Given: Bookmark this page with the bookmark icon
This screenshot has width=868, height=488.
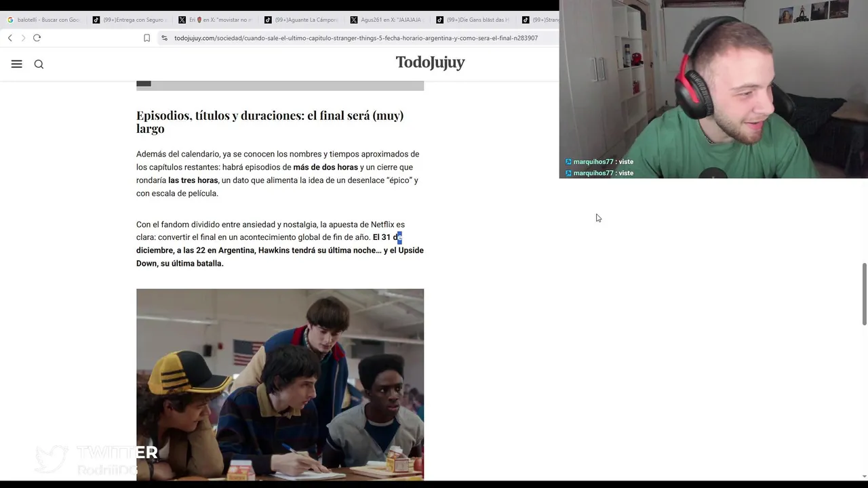Looking at the screenshot, I should click(146, 38).
